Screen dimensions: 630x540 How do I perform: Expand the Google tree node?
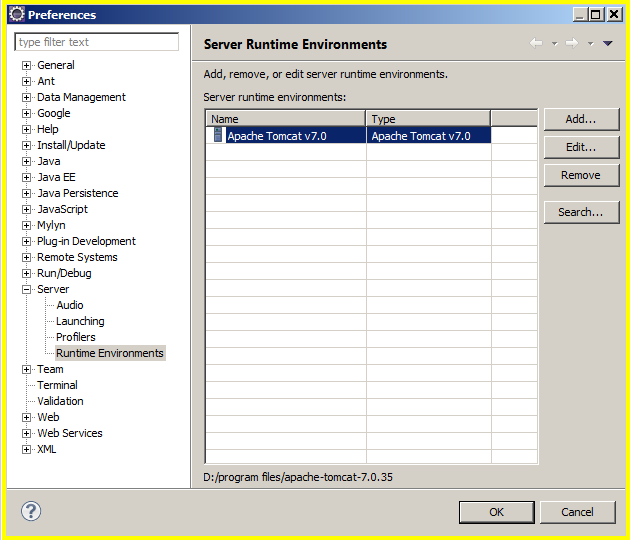(26, 113)
